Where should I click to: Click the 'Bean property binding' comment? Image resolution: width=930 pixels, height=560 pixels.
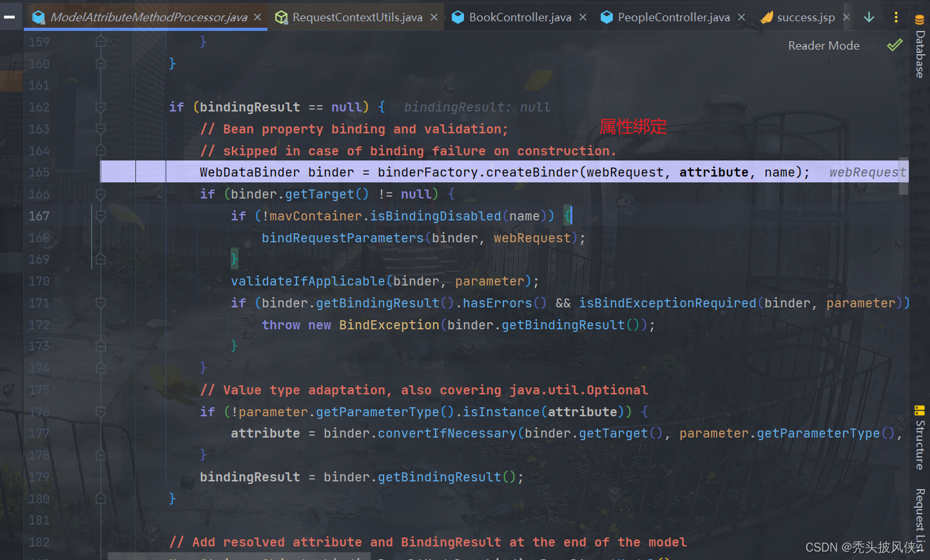tap(354, 129)
